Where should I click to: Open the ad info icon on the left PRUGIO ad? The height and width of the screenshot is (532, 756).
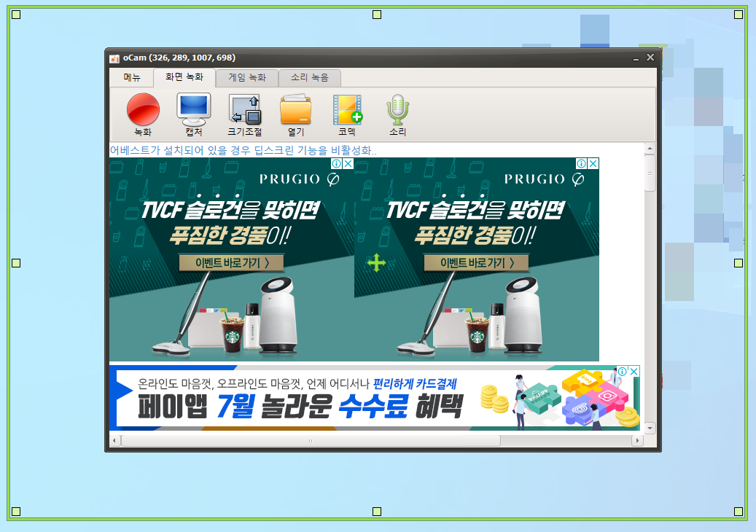click(337, 164)
